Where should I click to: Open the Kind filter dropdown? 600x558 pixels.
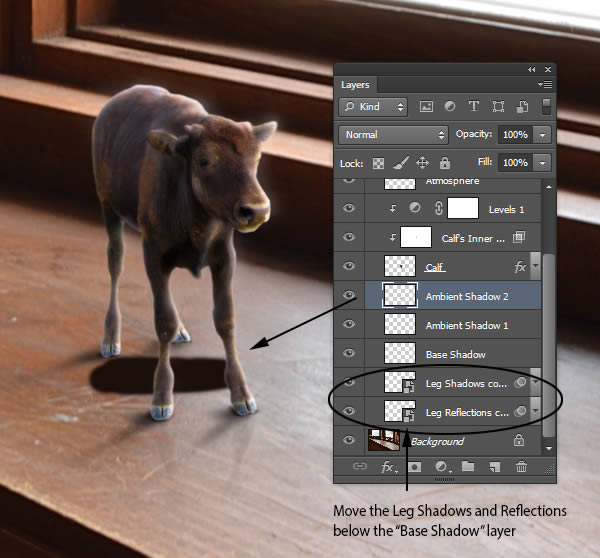(x=373, y=106)
